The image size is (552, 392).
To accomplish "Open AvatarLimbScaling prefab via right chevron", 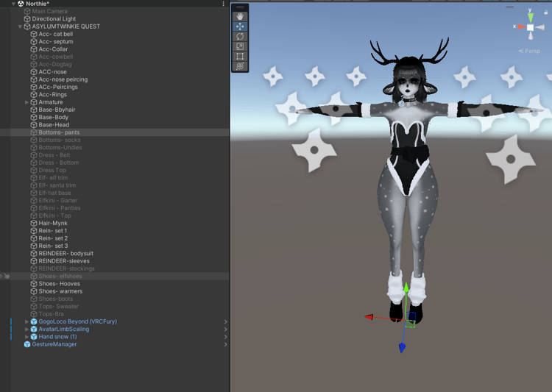I will pyautogui.click(x=226, y=329).
